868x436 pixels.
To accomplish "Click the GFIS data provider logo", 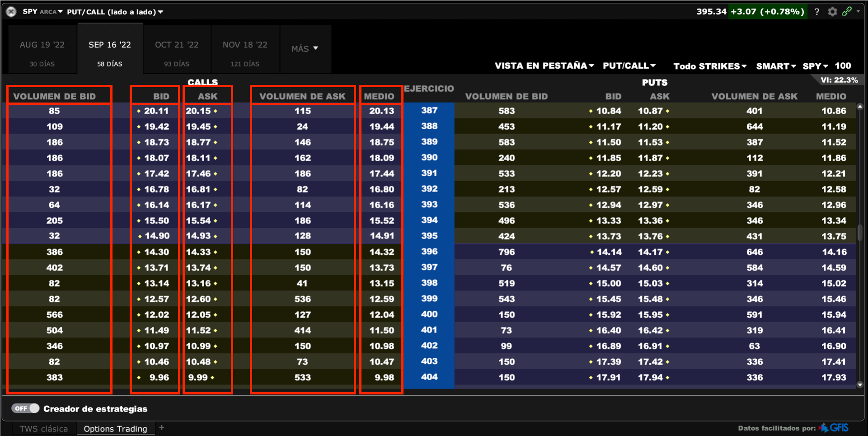I will point(834,427).
